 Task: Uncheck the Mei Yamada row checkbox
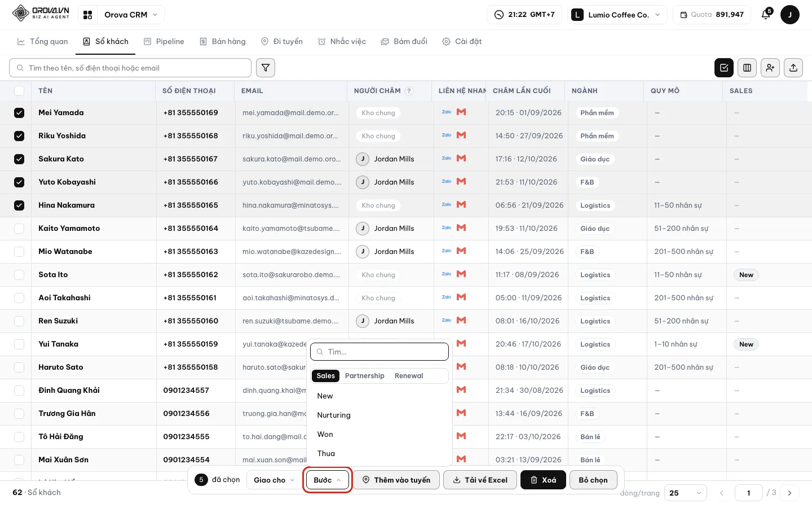19,113
